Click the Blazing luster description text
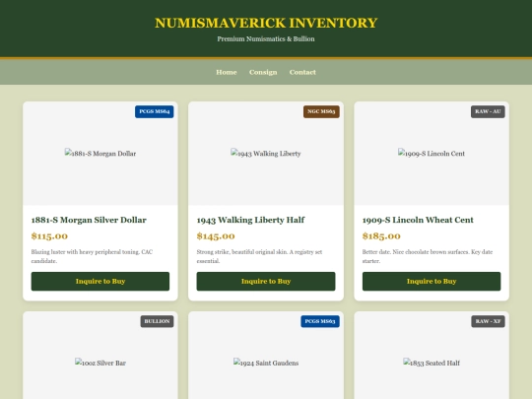 tap(92, 256)
